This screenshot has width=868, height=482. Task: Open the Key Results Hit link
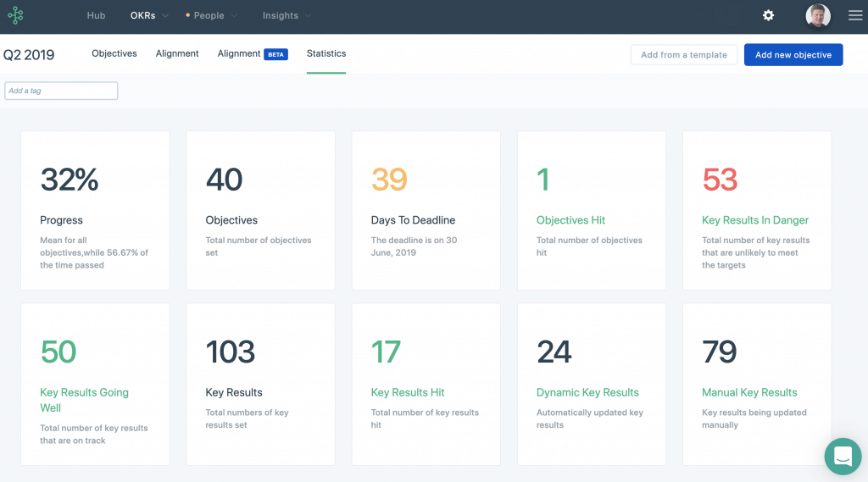408,392
